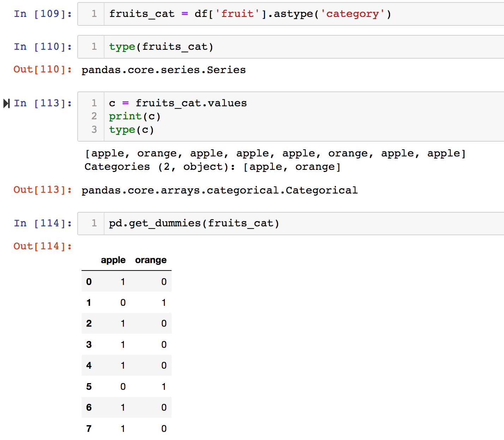Image resolution: width=504 pixels, height=440 pixels.
Task: Select the Out[113] prompt label
Action: pyautogui.click(x=43, y=190)
